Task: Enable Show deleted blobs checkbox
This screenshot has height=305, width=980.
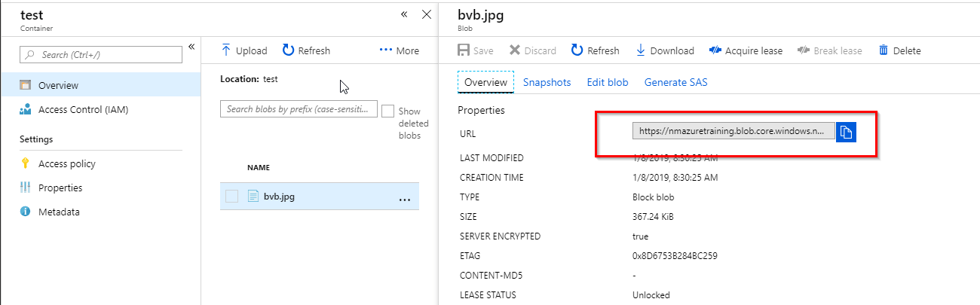Action: [387, 111]
